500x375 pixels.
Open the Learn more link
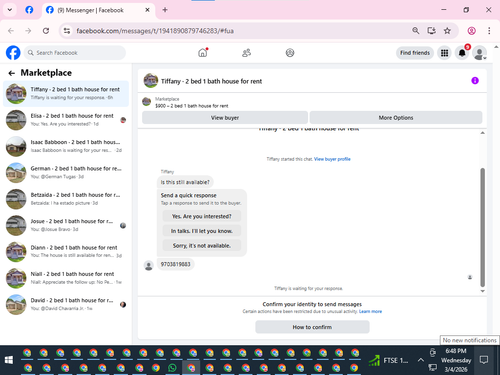point(370,311)
